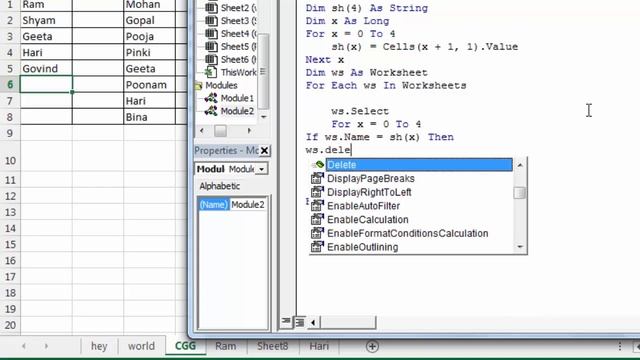Choose Delete method in autocomplete list
Screen dimensions: 640x360
(419, 164)
